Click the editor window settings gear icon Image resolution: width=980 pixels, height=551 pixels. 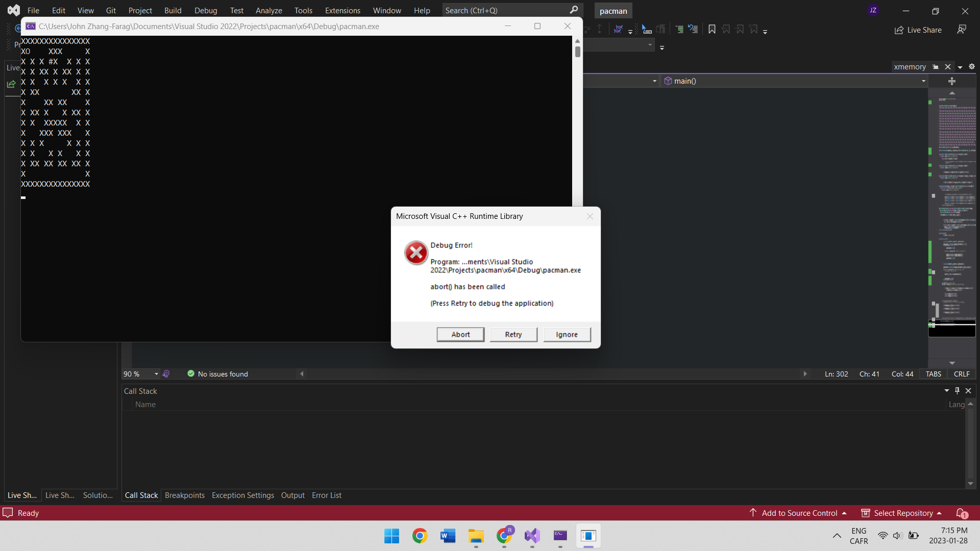tap(972, 67)
